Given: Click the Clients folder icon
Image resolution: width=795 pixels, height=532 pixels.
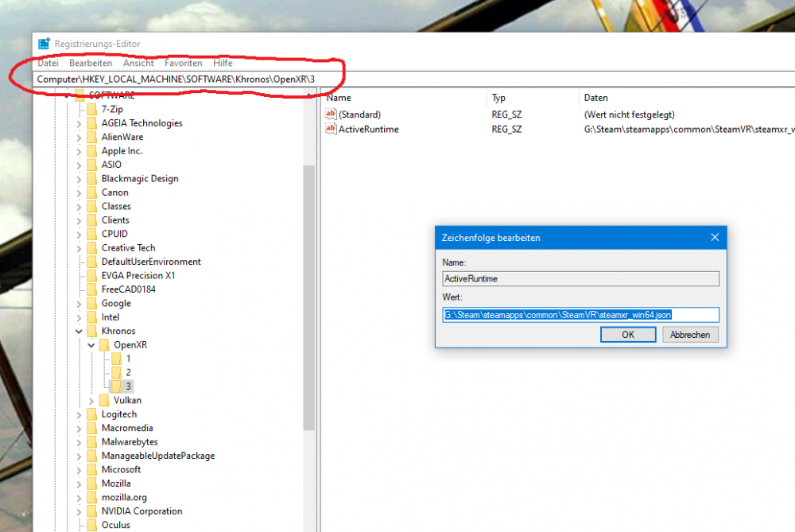Looking at the screenshot, I should point(91,220).
